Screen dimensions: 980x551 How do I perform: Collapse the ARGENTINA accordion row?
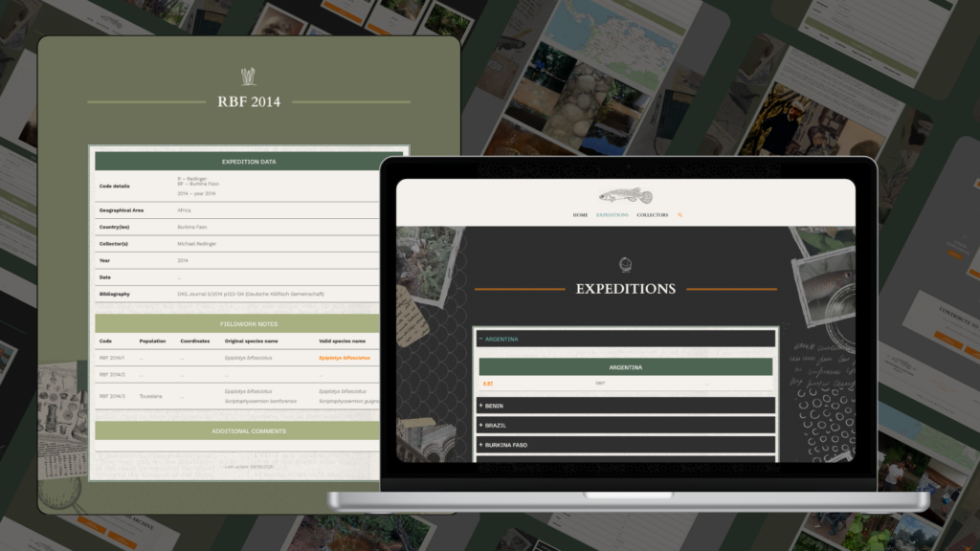pos(626,339)
